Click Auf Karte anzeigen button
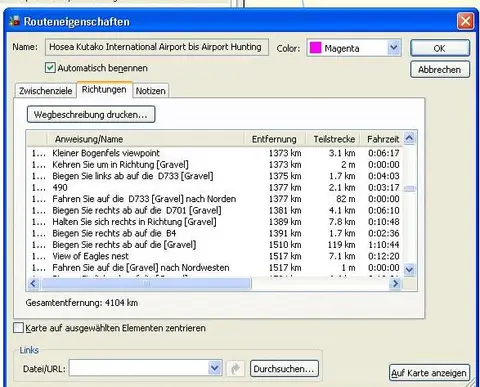This screenshot has width=480, height=387. coord(429,373)
